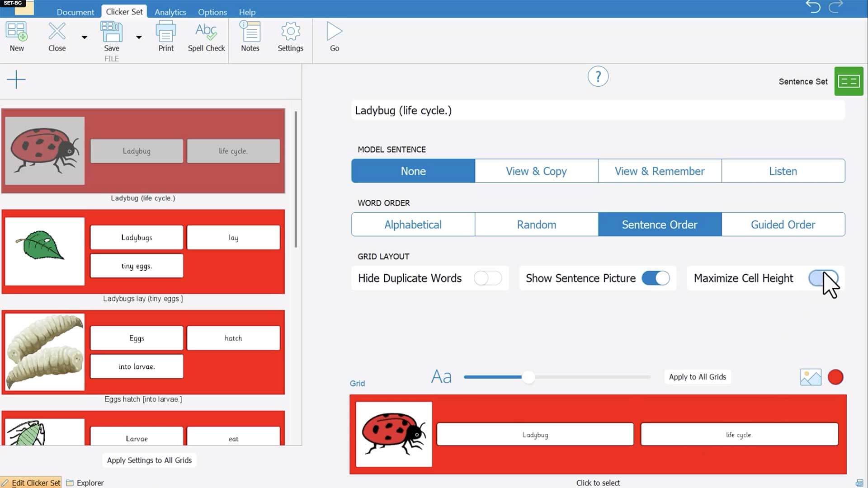Screen dimensions: 868x488
Task: Adjust the font size slider
Action: [x=528, y=376]
